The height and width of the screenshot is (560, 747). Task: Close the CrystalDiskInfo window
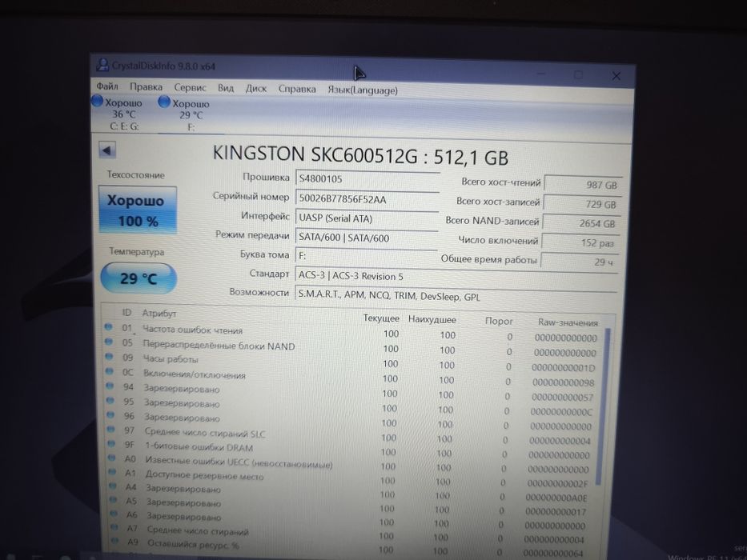pos(616,76)
